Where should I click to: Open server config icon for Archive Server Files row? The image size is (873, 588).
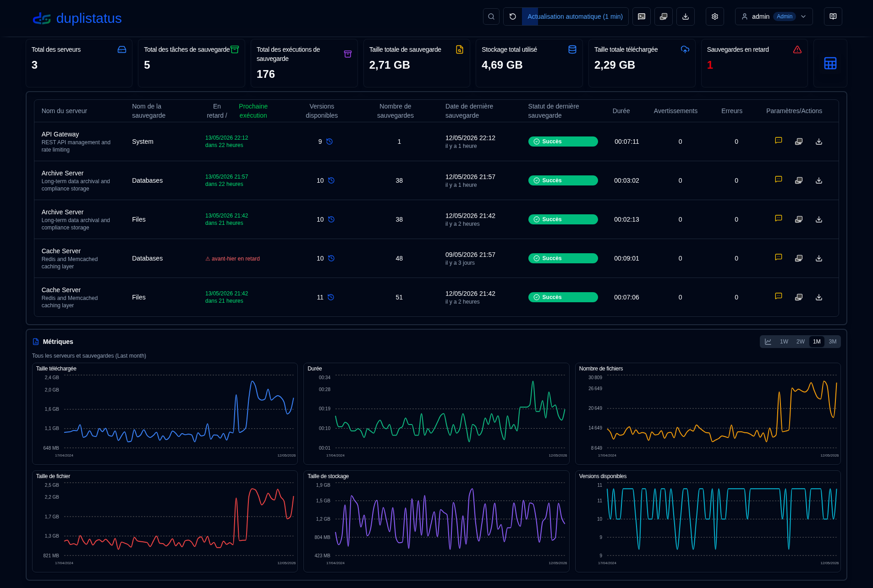tap(799, 219)
